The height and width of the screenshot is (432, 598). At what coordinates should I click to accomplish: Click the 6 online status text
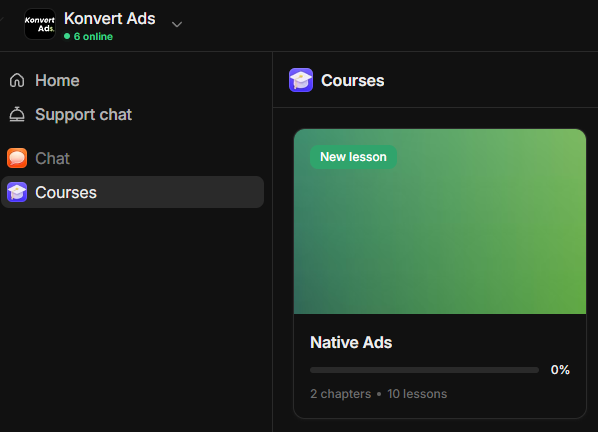[x=93, y=37]
